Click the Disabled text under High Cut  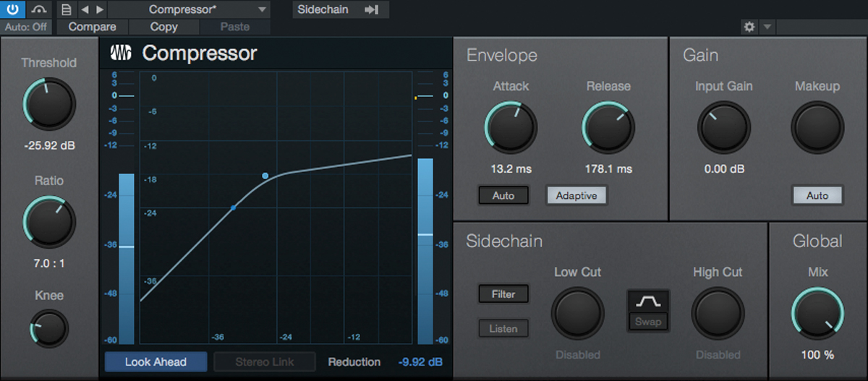click(x=718, y=355)
